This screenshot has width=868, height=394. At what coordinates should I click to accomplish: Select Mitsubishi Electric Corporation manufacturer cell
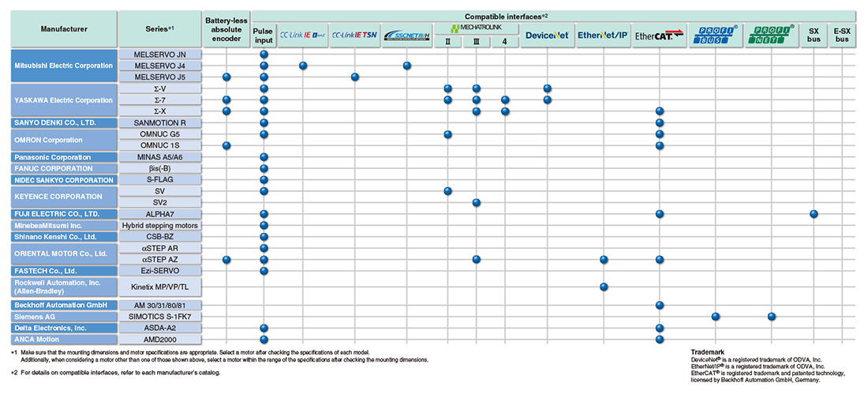pos(64,66)
